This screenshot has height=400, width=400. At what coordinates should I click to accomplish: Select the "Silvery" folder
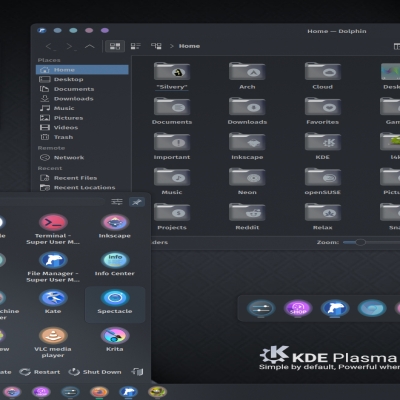tap(172, 76)
